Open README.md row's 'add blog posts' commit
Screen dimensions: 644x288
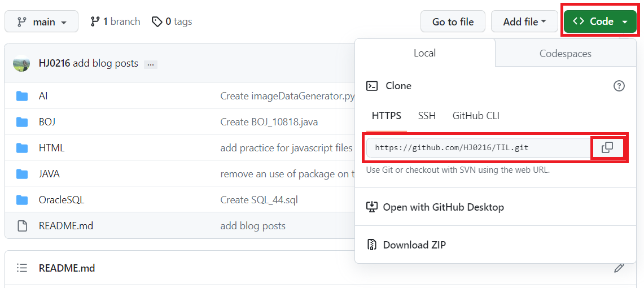[253, 225]
